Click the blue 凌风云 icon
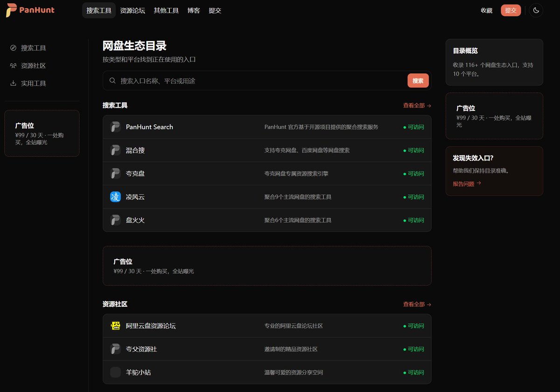This screenshot has height=392, width=560. point(115,197)
